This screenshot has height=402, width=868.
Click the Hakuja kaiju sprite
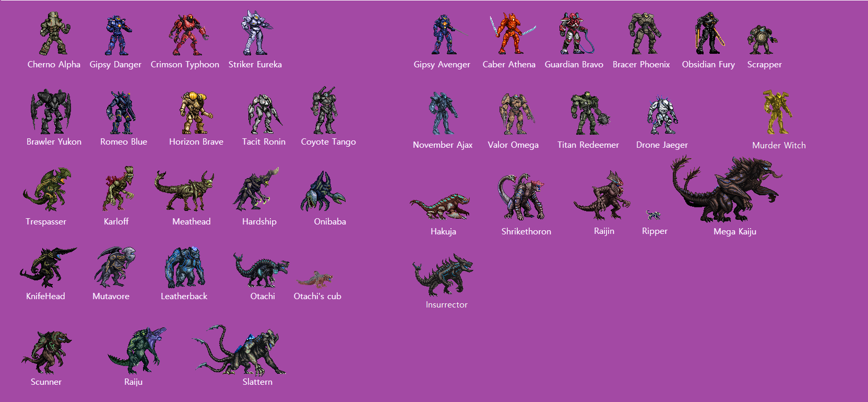pyautogui.click(x=439, y=207)
